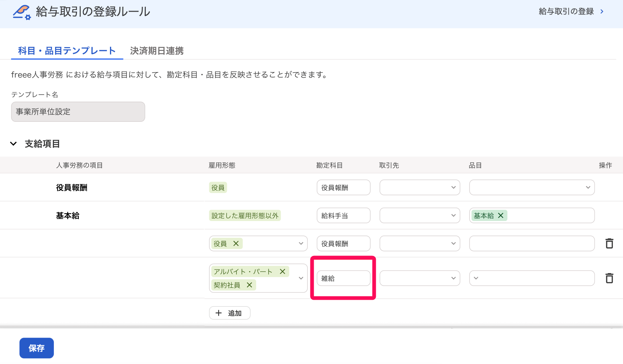Collapse the 支給項目 section
Image resolution: width=623 pixels, height=364 pixels.
14,144
